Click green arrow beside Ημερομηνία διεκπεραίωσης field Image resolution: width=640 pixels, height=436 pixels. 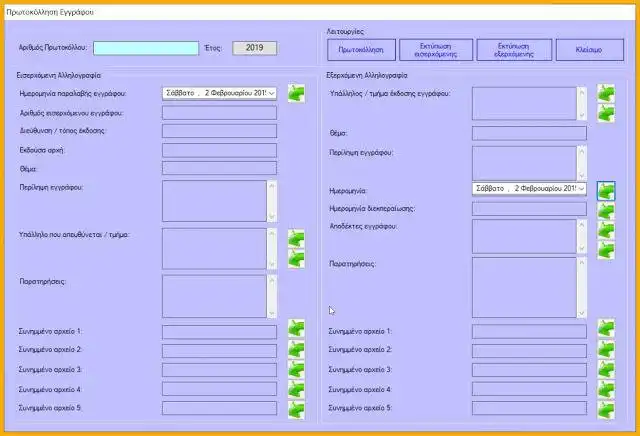click(606, 211)
